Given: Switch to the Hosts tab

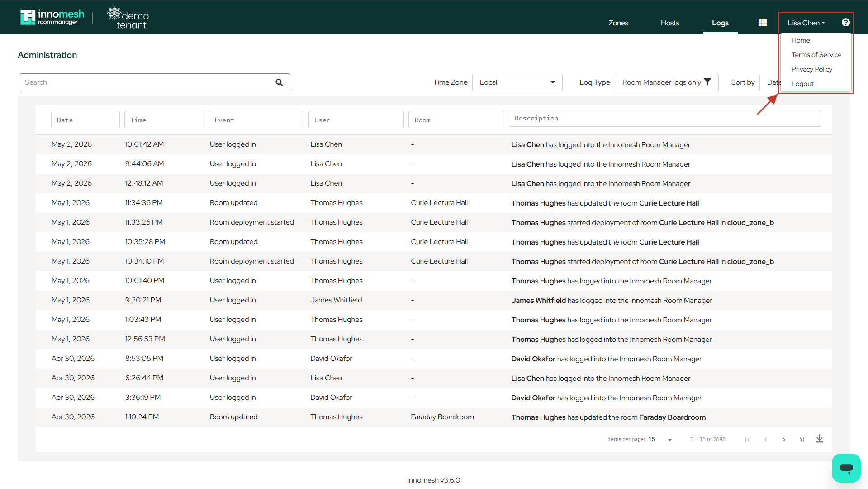Looking at the screenshot, I should (670, 23).
